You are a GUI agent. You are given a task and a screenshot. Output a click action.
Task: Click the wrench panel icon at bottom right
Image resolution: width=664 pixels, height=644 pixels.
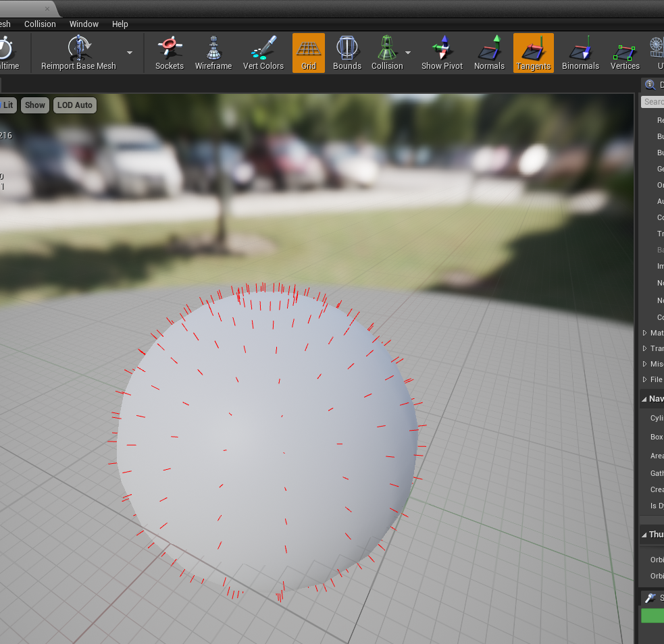[x=650, y=597]
